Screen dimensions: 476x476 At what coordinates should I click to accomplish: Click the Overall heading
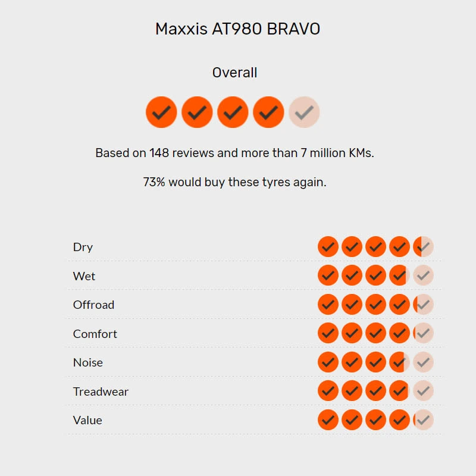click(x=234, y=73)
